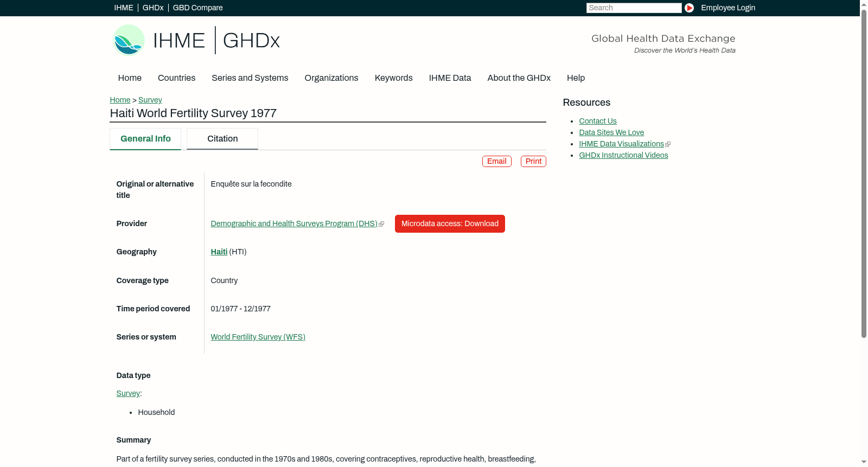Click the 'Country' coverage type value
This screenshot has height=467, width=868.
click(x=224, y=280)
